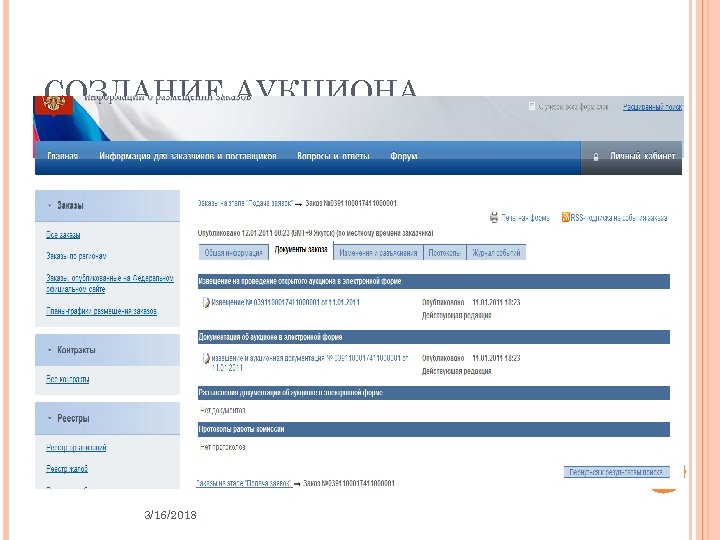Click top breadcrumb Заказы на этапе "Подача заявок"
The image size is (720, 540).
coord(245,203)
